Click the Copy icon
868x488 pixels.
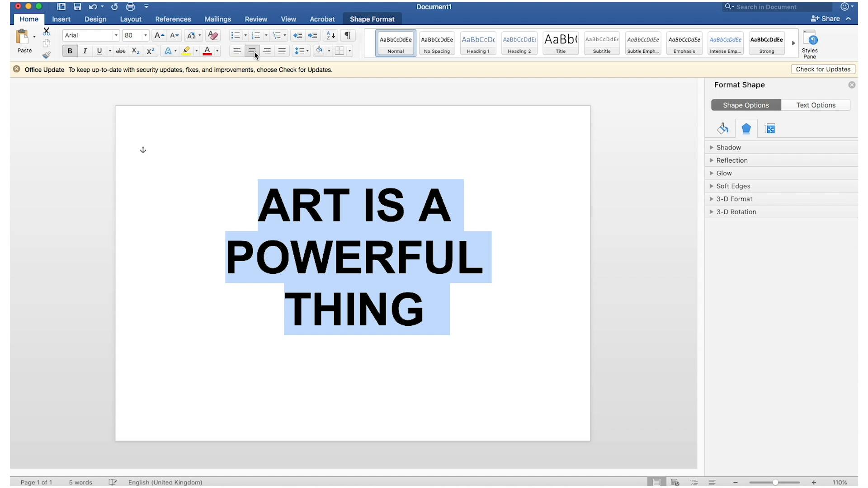click(46, 43)
